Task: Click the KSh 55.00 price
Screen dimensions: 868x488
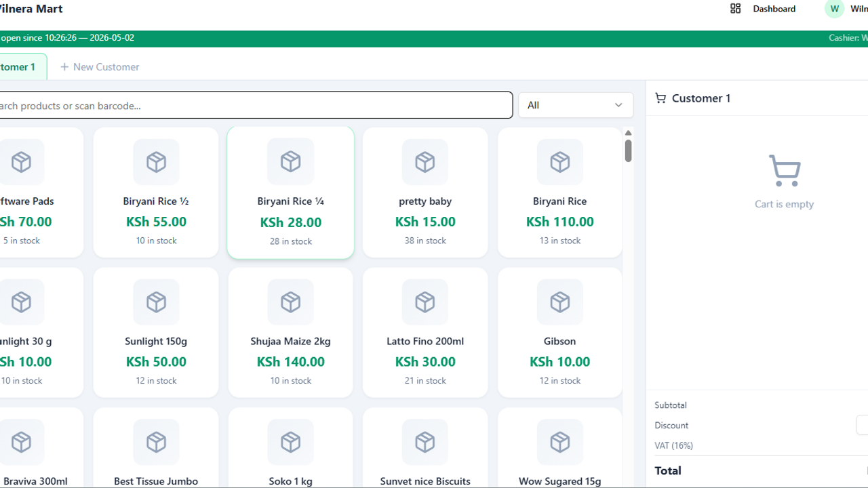Action: click(156, 222)
